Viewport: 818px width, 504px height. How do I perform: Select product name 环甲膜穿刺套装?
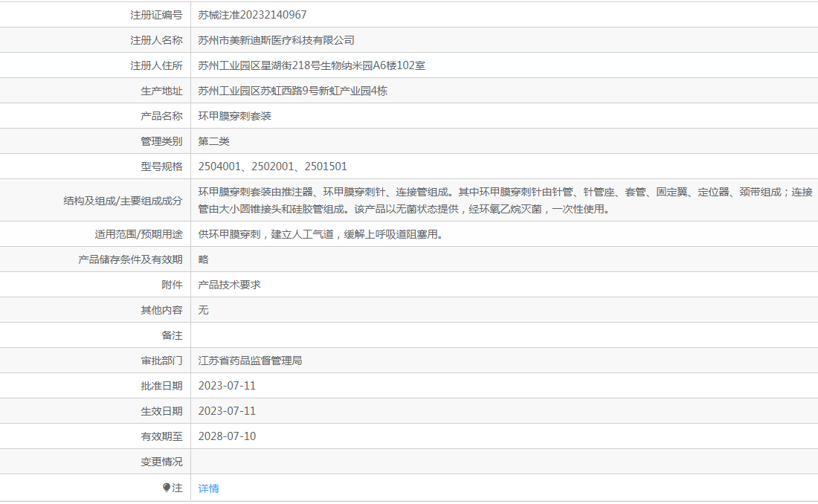(x=235, y=116)
